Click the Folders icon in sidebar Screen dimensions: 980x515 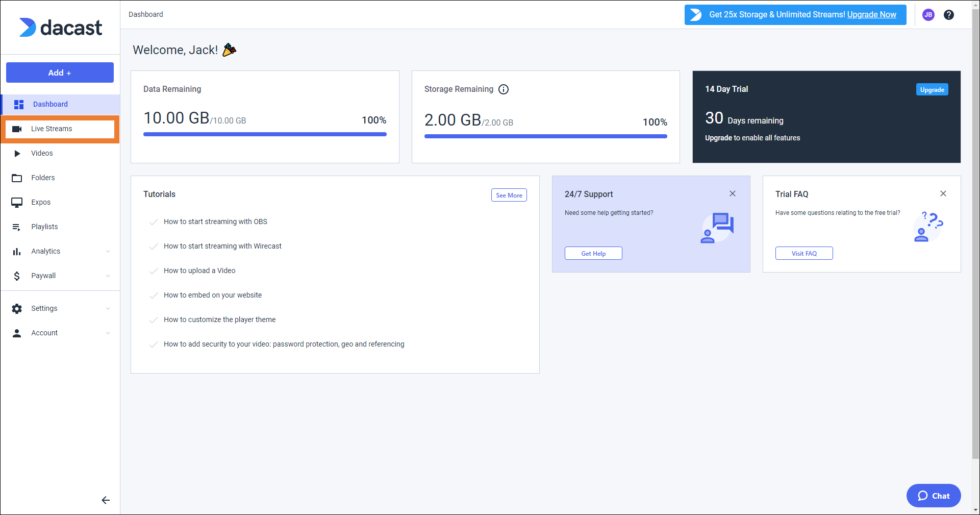tap(17, 178)
